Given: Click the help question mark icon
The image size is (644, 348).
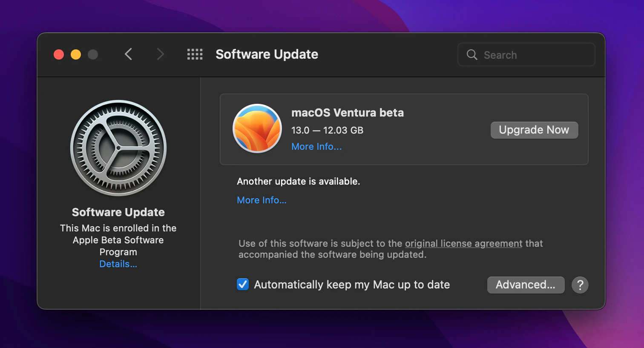Looking at the screenshot, I should [580, 285].
